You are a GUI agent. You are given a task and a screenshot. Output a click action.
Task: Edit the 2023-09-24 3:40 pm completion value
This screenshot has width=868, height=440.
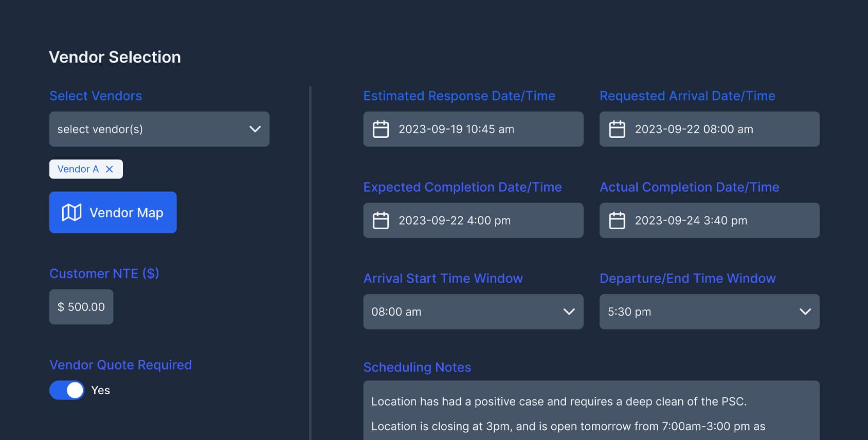tap(691, 221)
